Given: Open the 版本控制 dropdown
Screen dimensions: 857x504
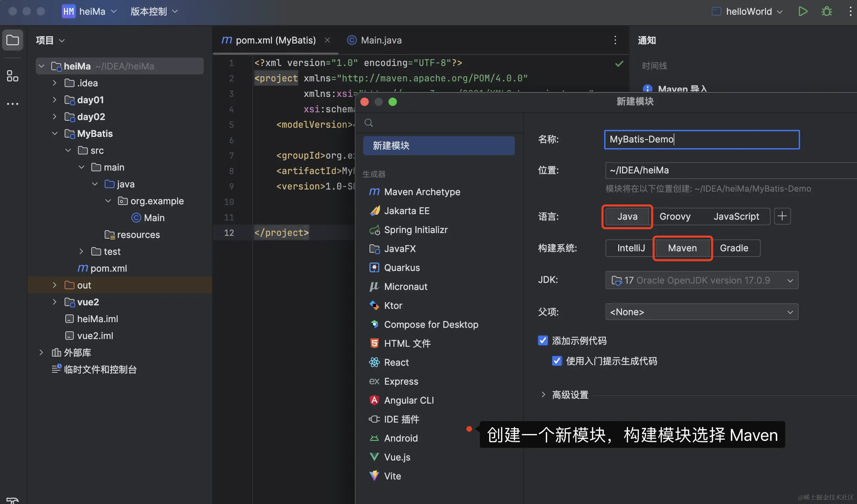Looking at the screenshot, I should click(154, 11).
